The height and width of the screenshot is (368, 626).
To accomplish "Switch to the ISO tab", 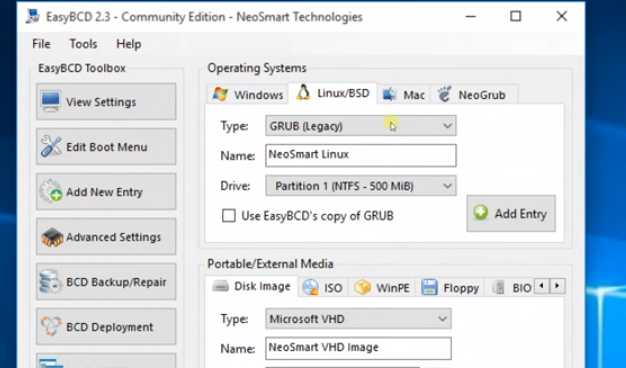I will coord(323,288).
